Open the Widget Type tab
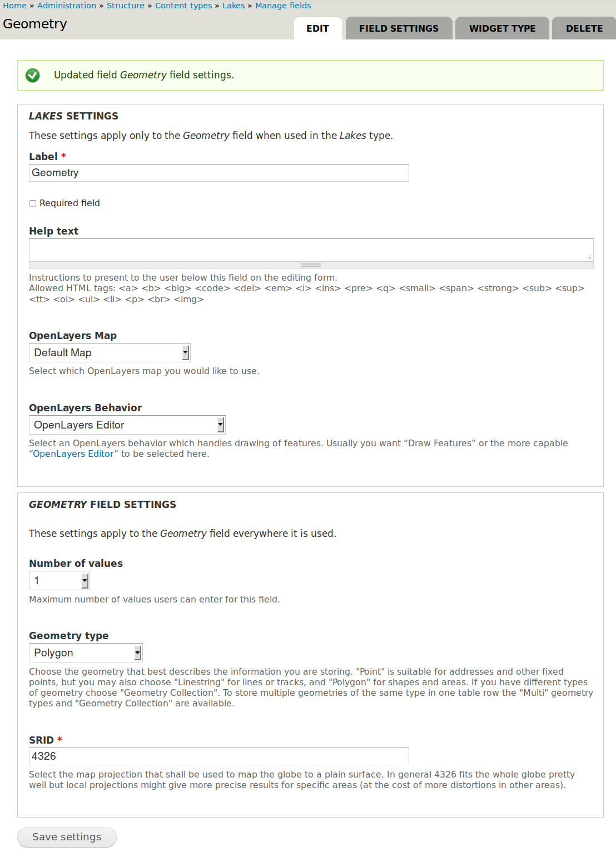 (502, 28)
